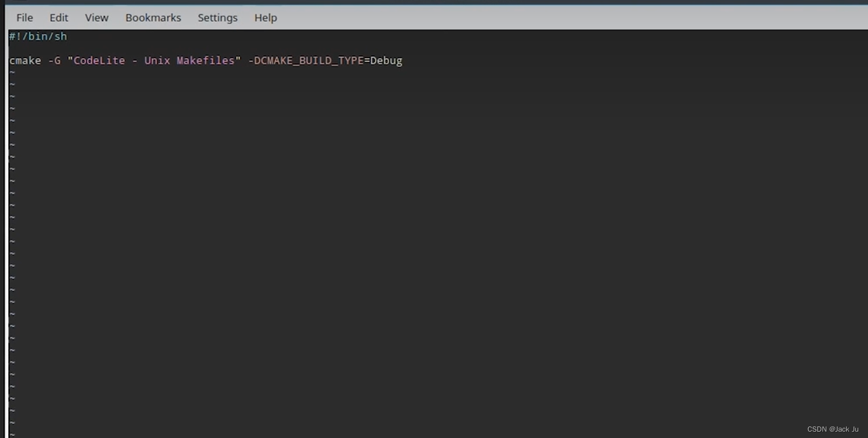This screenshot has height=438, width=868.
Task: Click the 'Debug' value at line end
Action: coord(386,60)
